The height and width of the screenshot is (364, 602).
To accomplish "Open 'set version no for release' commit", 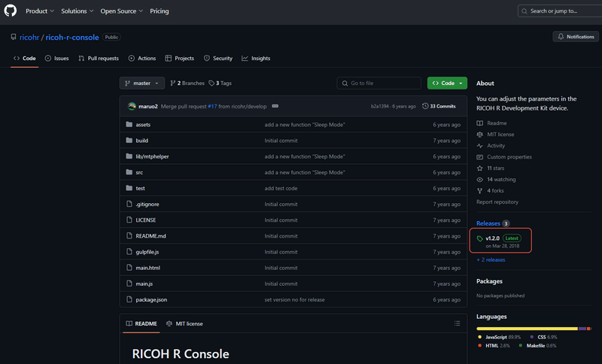I will click(x=294, y=300).
